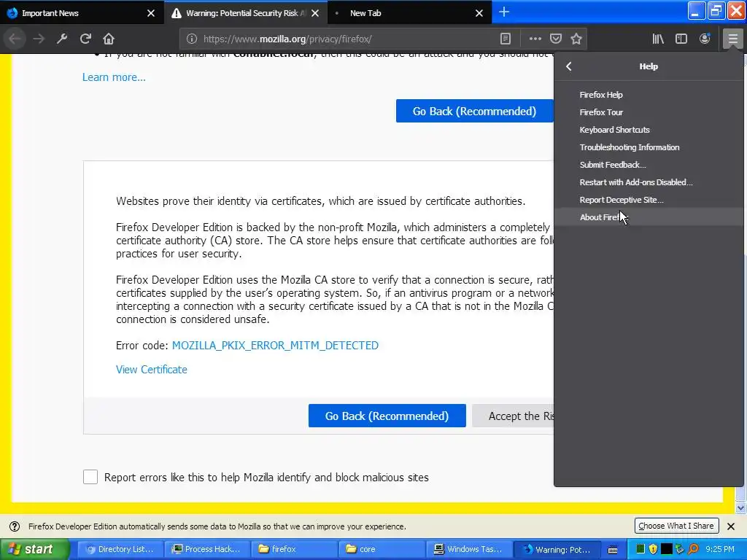Image resolution: width=747 pixels, height=560 pixels.
Task: Click the taskbar keyboard icon
Action: click(613, 550)
